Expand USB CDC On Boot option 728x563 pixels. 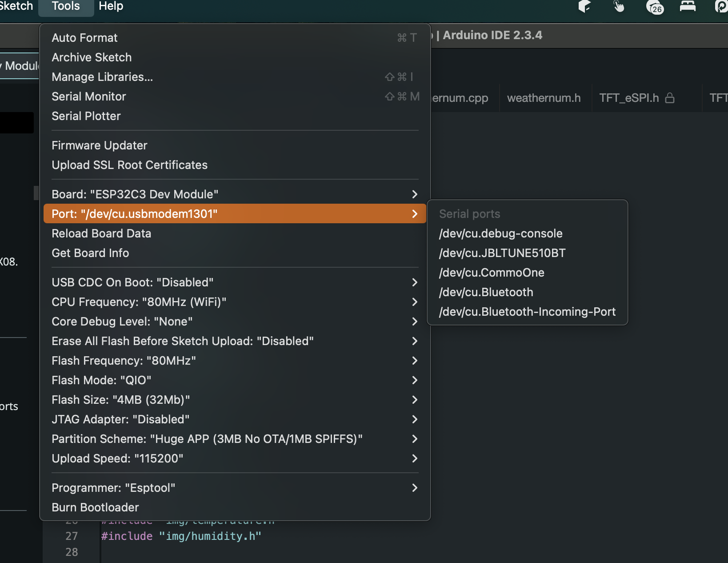point(235,282)
